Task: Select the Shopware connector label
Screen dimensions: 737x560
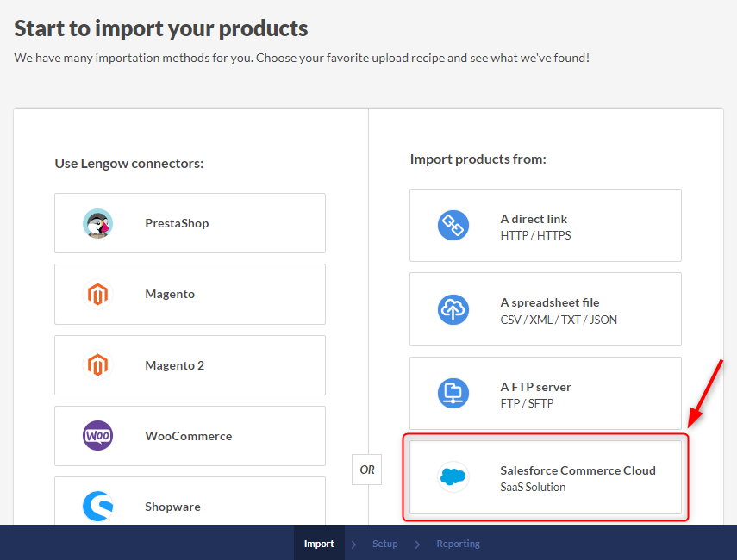Action: [x=172, y=507]
